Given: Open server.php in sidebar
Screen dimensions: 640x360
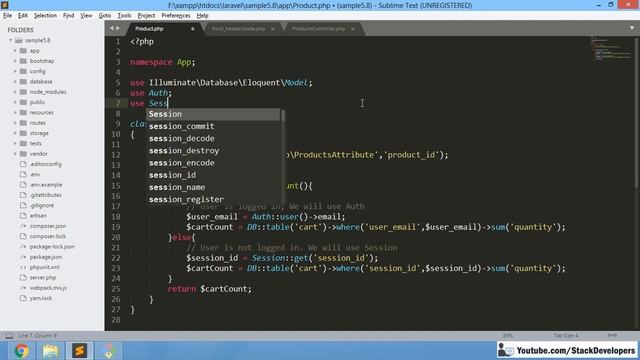Looking at the screenshot, I should [42, 277].
